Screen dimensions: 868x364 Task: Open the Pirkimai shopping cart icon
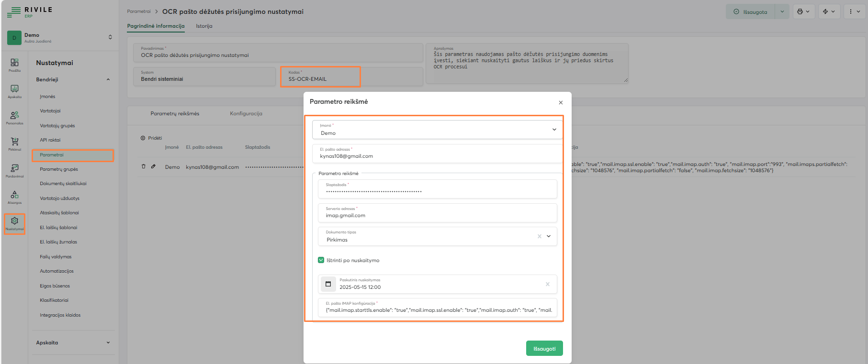14,143
